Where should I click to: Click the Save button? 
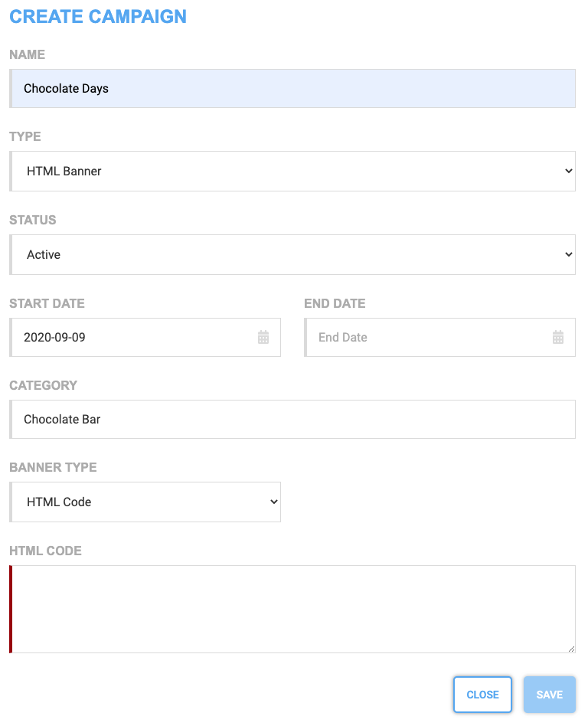(550, 695)
